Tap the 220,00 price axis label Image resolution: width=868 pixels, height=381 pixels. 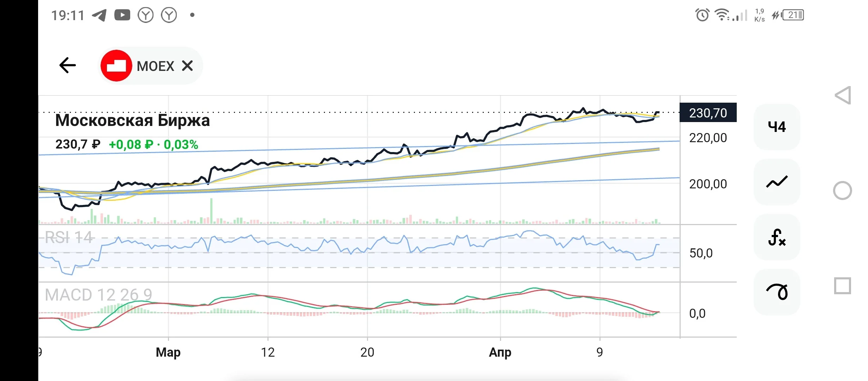(708, 138)
